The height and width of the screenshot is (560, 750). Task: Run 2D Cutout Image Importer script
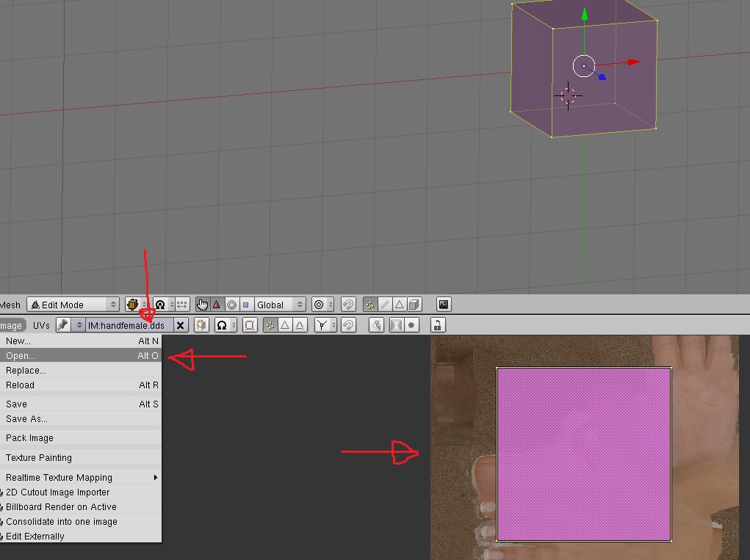point(81,492)
